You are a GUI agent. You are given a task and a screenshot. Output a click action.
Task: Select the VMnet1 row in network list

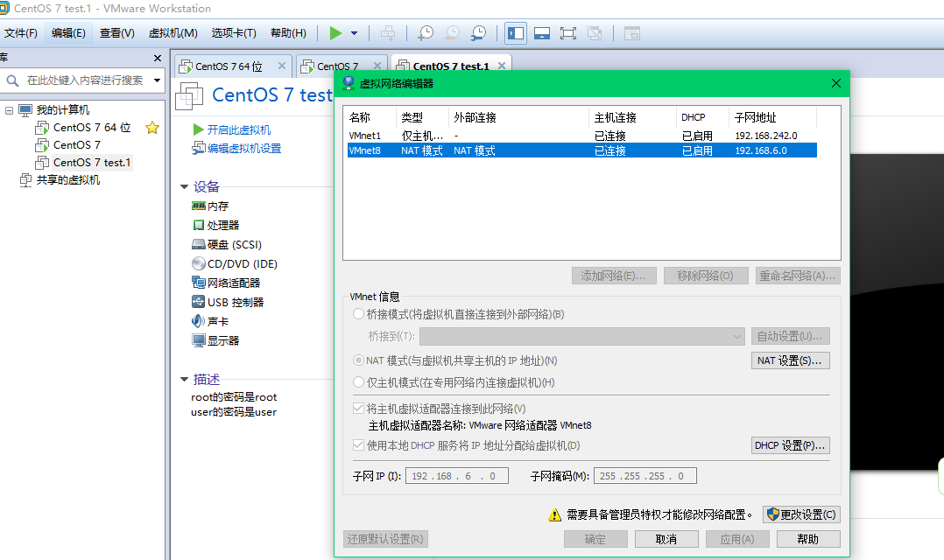click(x=581, y=136)
